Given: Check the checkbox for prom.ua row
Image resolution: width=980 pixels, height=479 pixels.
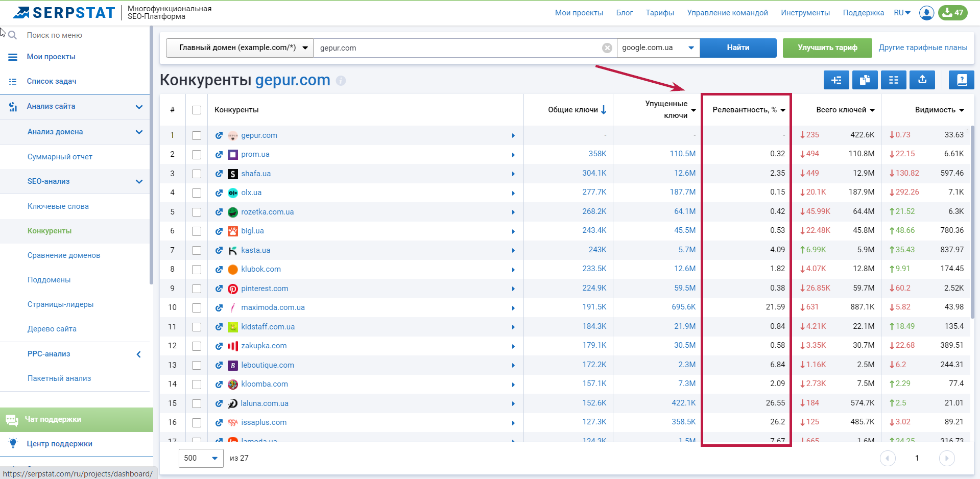Looking at the screenshot, I should (197, 155).
